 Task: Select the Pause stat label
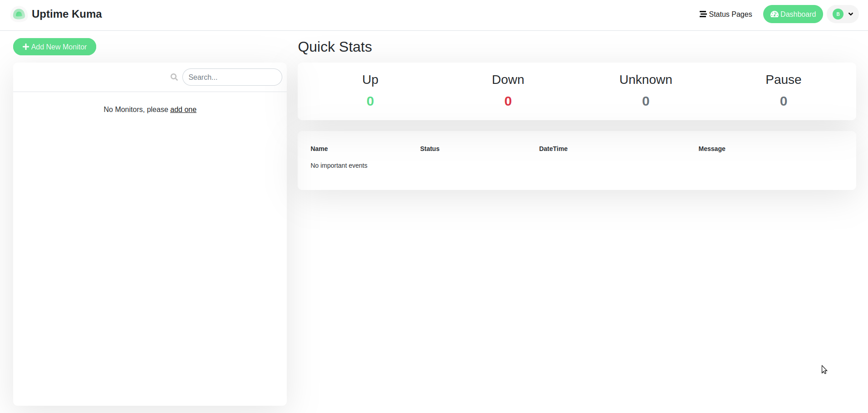tap(783, 80)
